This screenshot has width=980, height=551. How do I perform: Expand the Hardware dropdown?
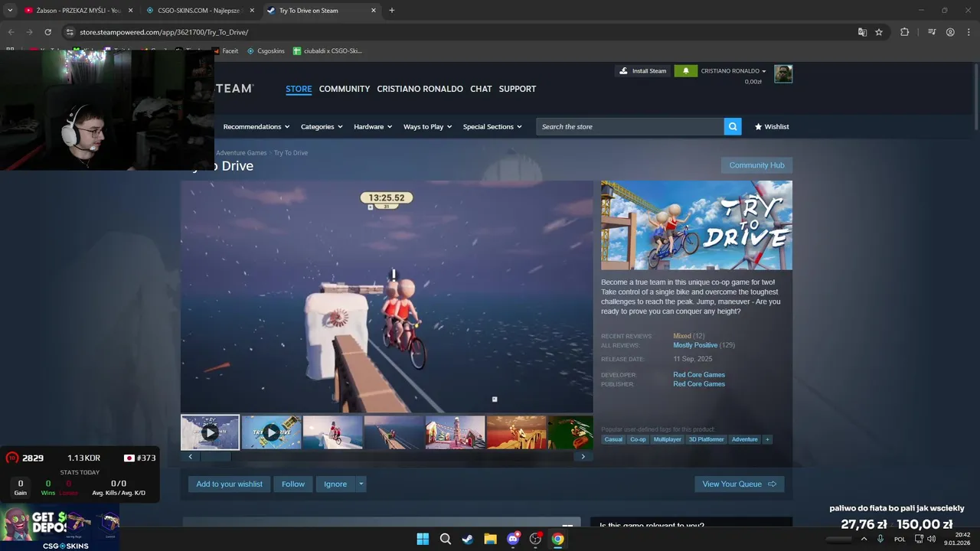coord(373,127)
